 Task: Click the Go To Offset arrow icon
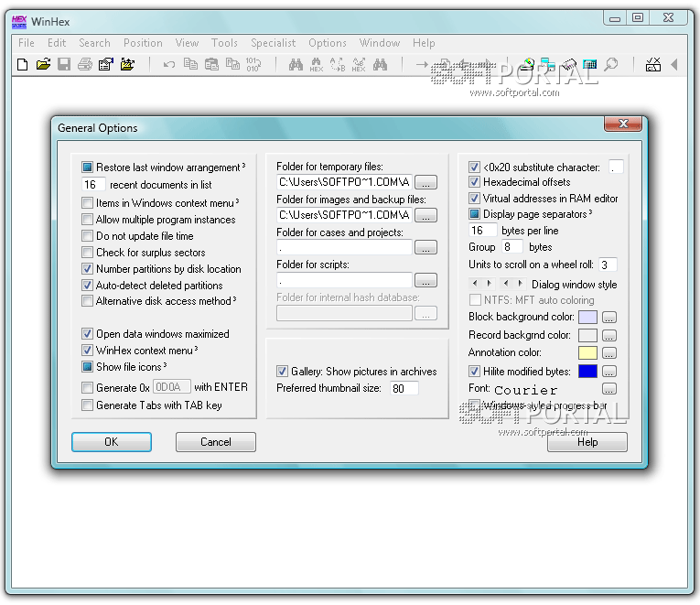coord(422,65)
